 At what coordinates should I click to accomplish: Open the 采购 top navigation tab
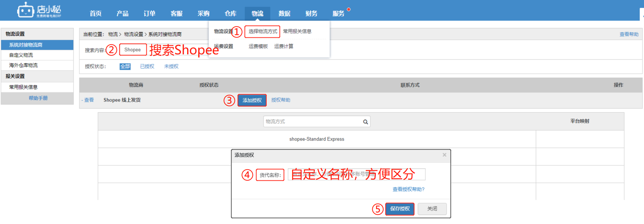(x=203, y=14)
